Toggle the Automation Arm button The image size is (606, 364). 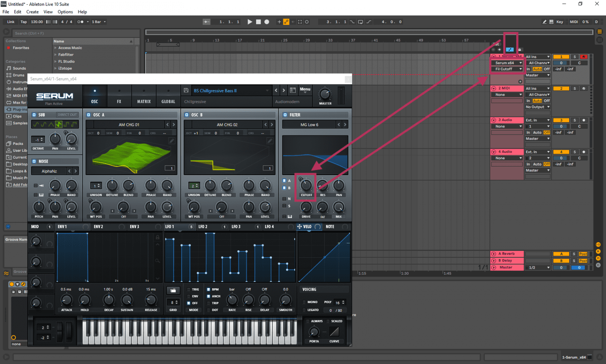(286, 22)
